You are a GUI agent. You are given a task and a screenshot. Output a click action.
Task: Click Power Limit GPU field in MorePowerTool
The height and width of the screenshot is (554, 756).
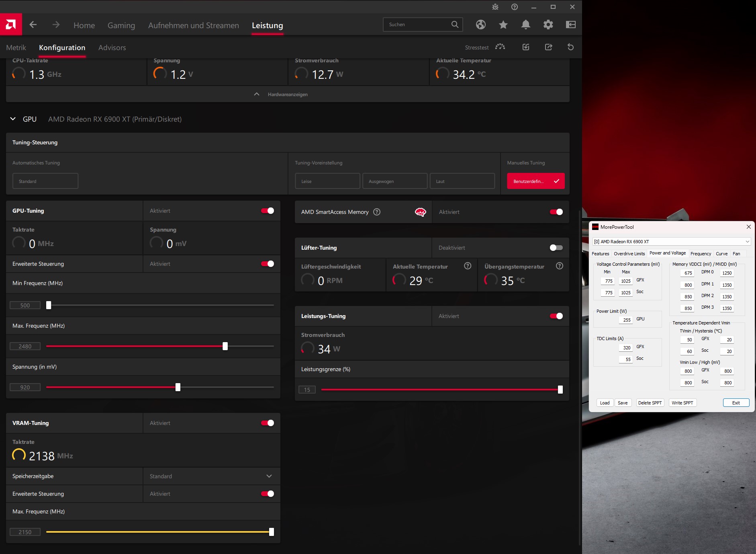pyautogui.click(x=625, y=320)
